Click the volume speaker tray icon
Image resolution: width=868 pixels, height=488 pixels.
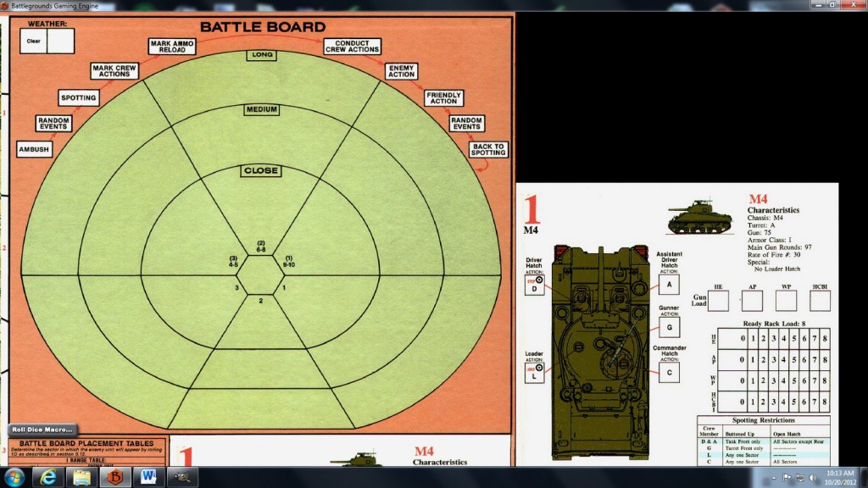(x=813, y=478)
